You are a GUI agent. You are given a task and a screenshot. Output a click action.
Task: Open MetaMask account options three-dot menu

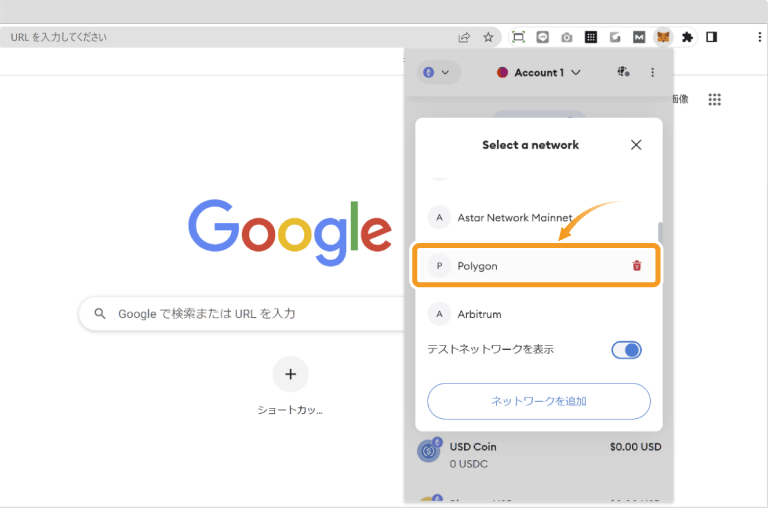[652, 73]
